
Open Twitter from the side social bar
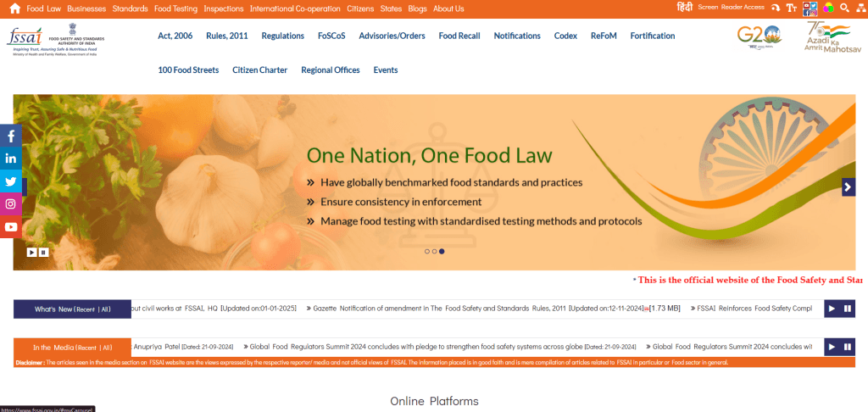(10, 181)
